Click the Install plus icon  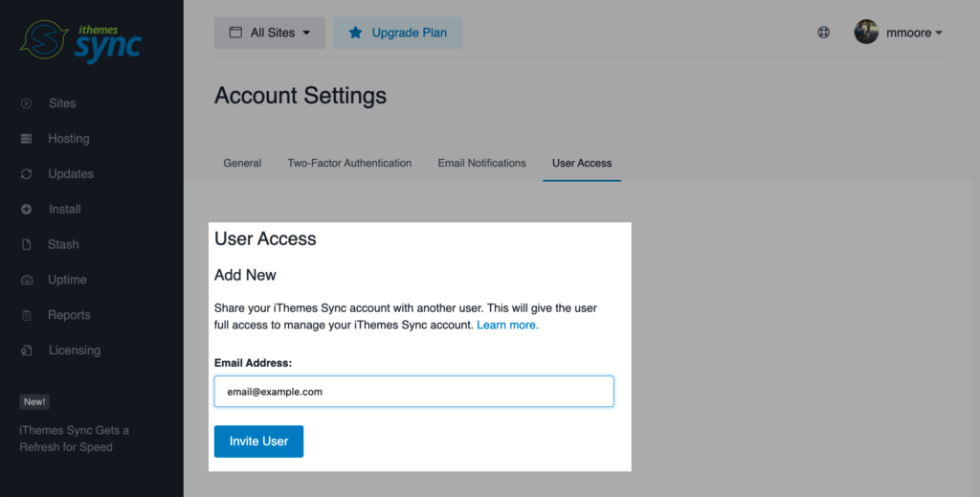[x=27, y=209]
